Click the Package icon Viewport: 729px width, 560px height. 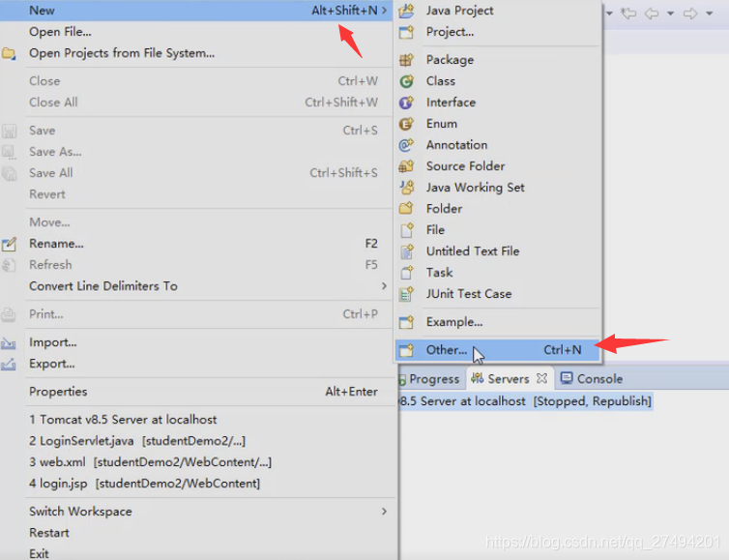click(406, 60)
